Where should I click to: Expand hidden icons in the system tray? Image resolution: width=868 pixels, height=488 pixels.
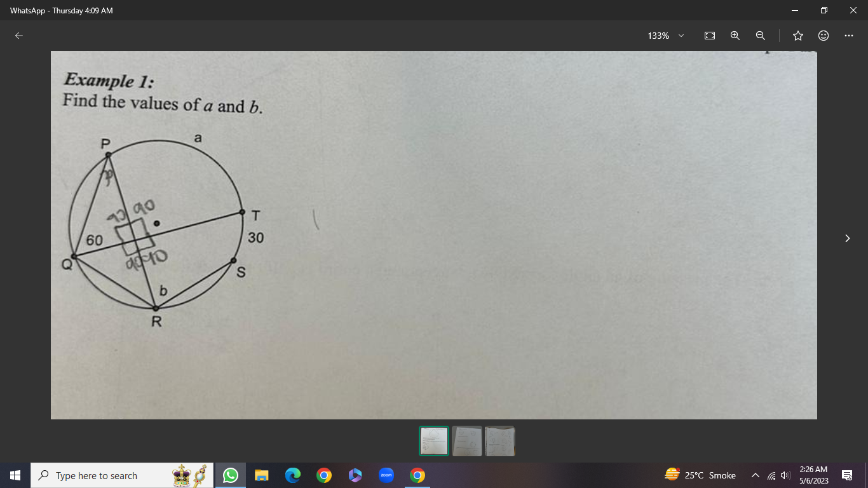click(x=756, y=475)
